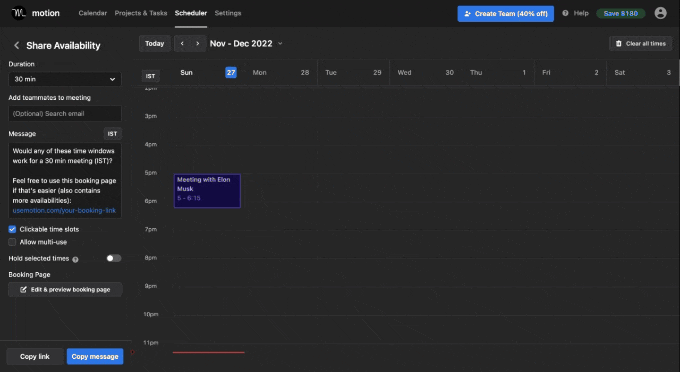Viewport: 680px width, 372px height.
Task: Uncheck Clickable time slots
Action: [x=12, y=229]
